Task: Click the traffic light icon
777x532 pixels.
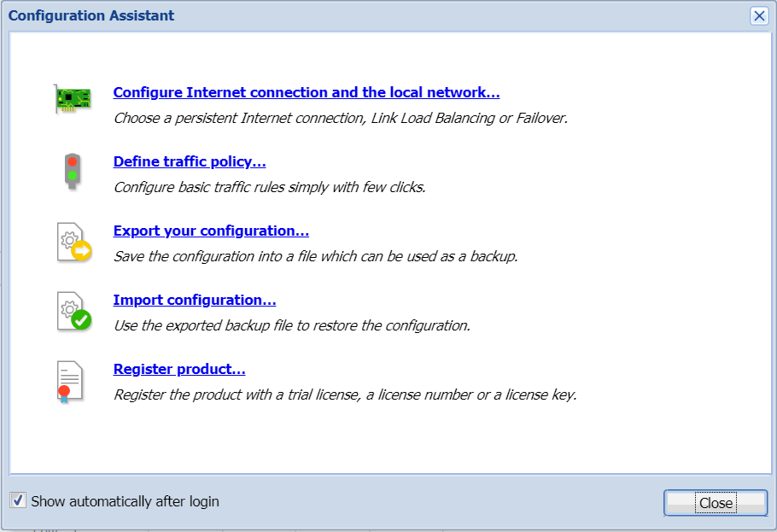Action: click(73, 171)
